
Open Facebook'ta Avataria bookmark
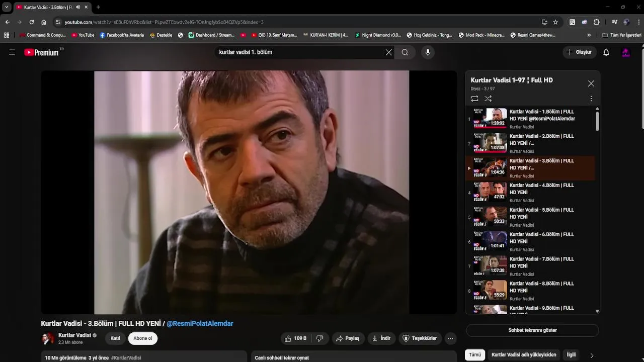[x=122, y=35]
